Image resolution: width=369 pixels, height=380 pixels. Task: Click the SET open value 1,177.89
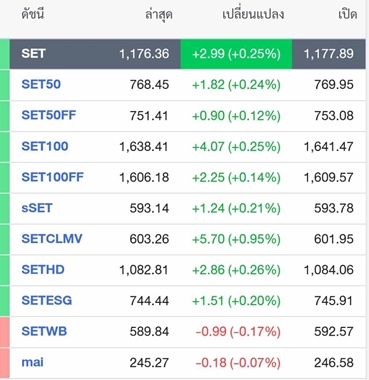[329, 54]
